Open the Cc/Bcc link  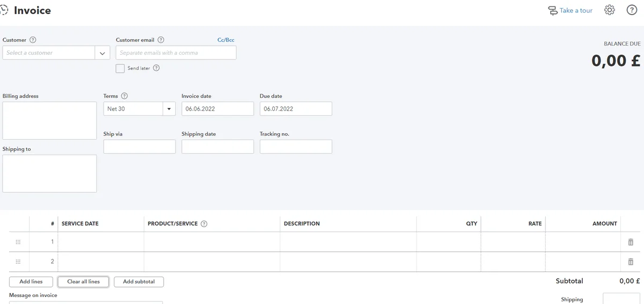(x=226, y=40)
